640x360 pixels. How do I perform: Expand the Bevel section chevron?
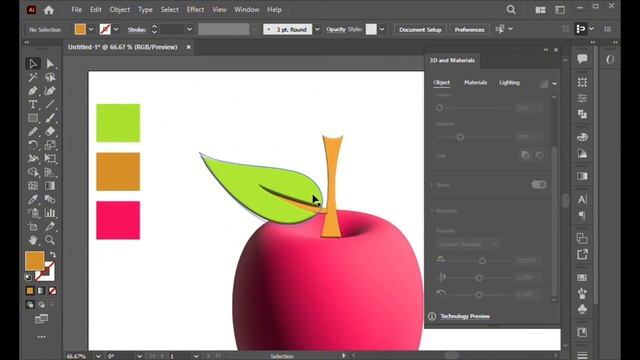coord(431,184)
